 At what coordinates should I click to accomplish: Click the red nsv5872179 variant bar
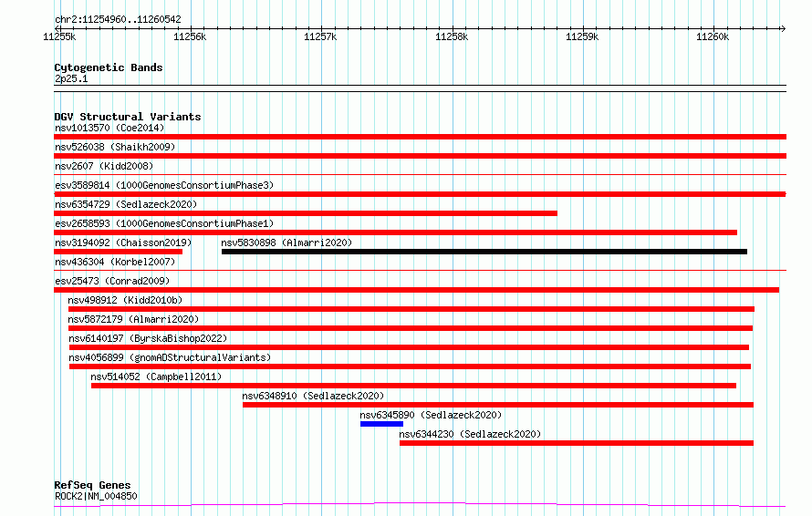click(x=411, y=328)
